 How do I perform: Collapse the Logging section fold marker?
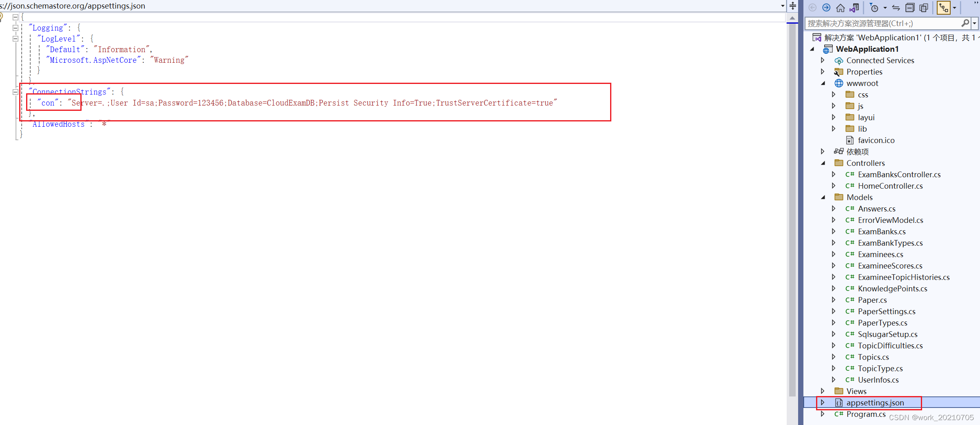coord(15,28)
